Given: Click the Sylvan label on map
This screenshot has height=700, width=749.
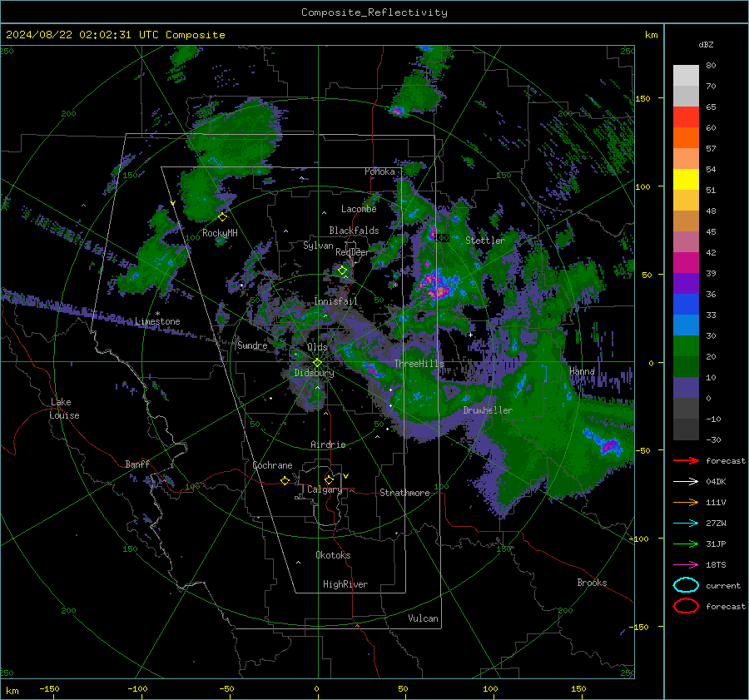Looking at the screenshot, I should click(x=318, y=246).
